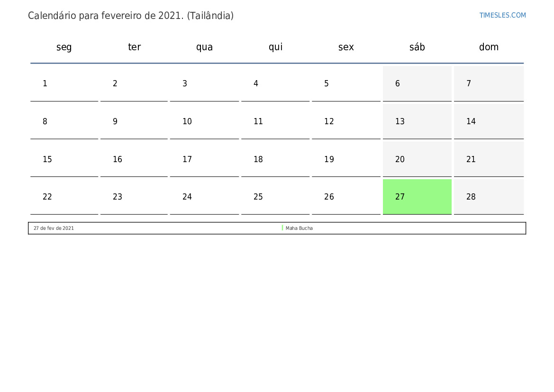Click day 4 in the calendar

tap(275, 83)
